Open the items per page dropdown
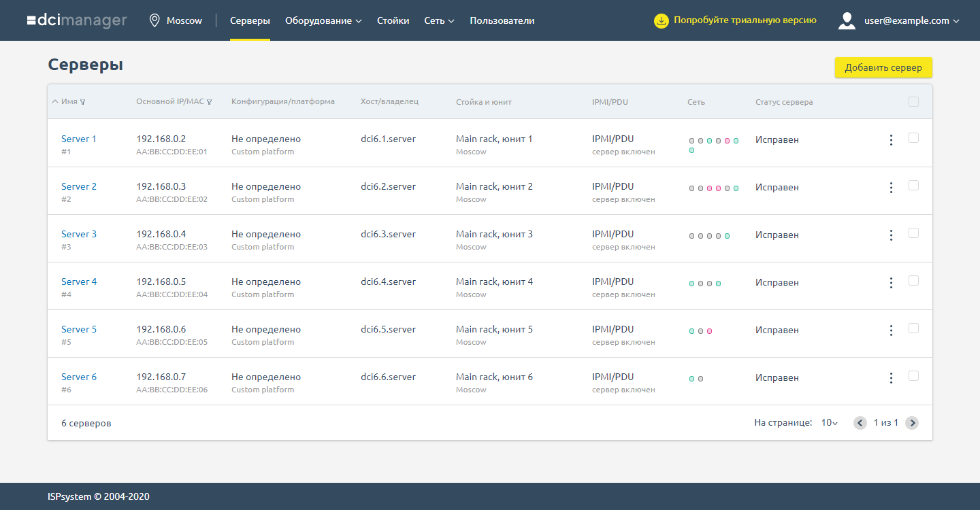The width and height of the screenshot is (980, 510). click(829, 423)
